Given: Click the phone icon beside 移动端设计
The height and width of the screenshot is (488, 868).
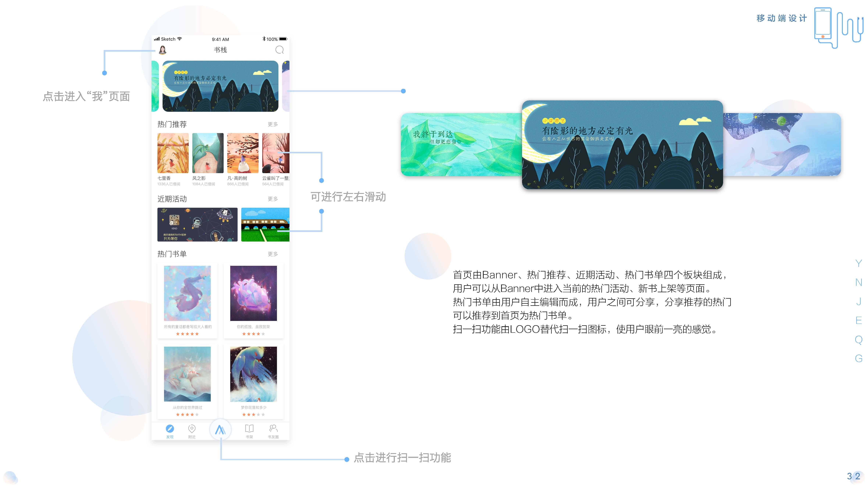Looking at the screenshot, I should point(823,24).
